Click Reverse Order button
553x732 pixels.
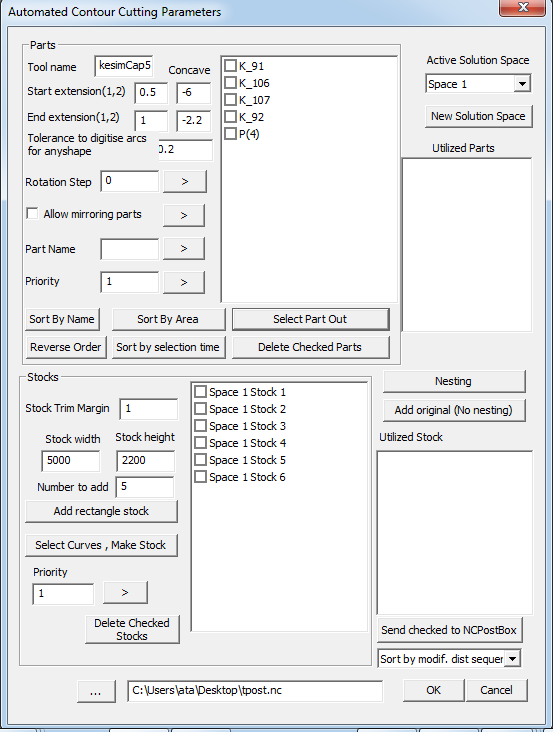pyautogui.click(x=66, y=347)
